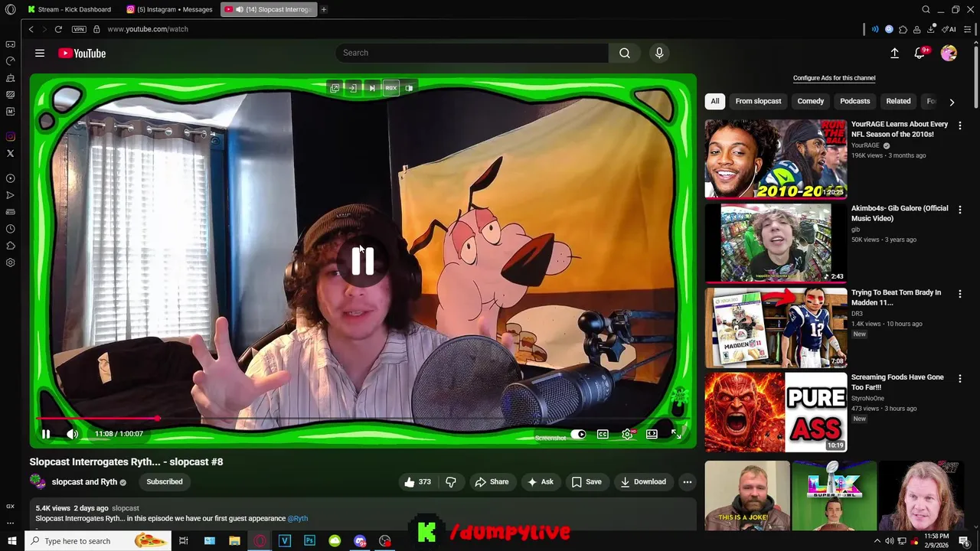The width and height of the screenshot is (980, 551).
Task: Open the YouTube notifications bell
Action: (x=920, y=53)
